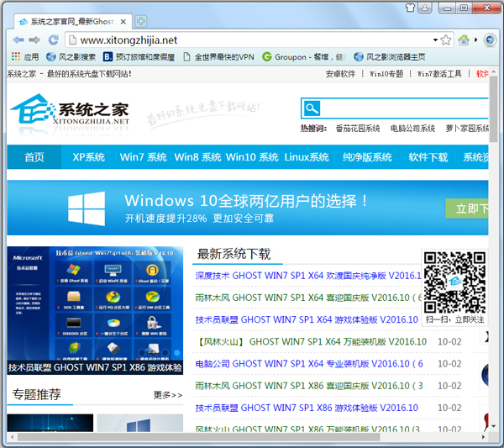
Task: Expand the arrow next to home icon
Action: click(476, 40)
